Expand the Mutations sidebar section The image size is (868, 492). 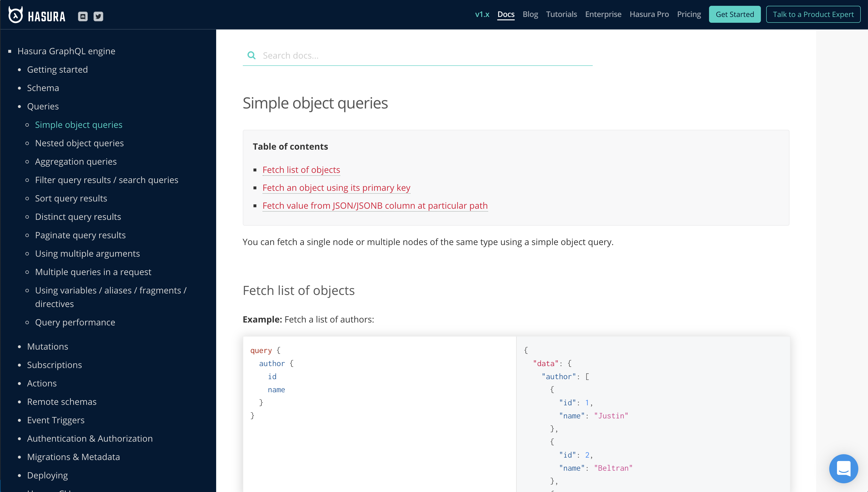coord(47,346)
